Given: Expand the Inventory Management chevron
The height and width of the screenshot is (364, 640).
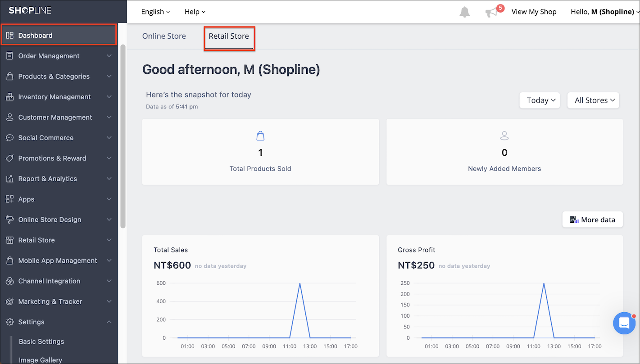Looking at the screenshot, I should tap(109, 97).
